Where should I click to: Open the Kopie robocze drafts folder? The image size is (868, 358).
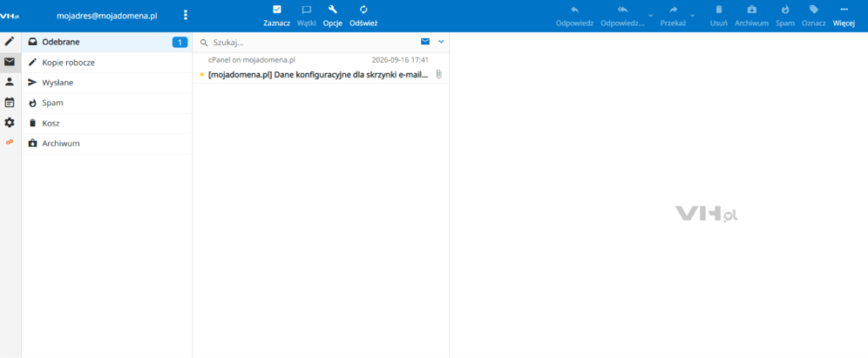(107, 63)
